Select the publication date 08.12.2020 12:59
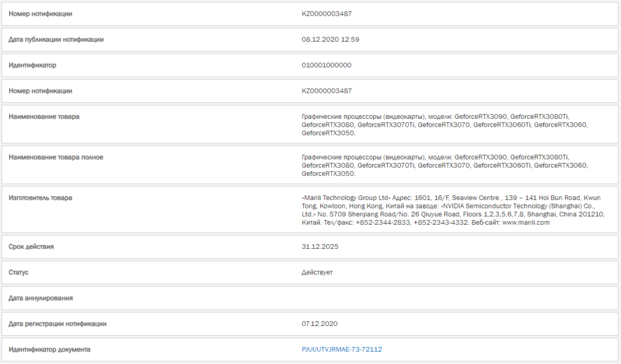Image resolution: width=621 pixels, height=364 pixels. coord(330,39)
